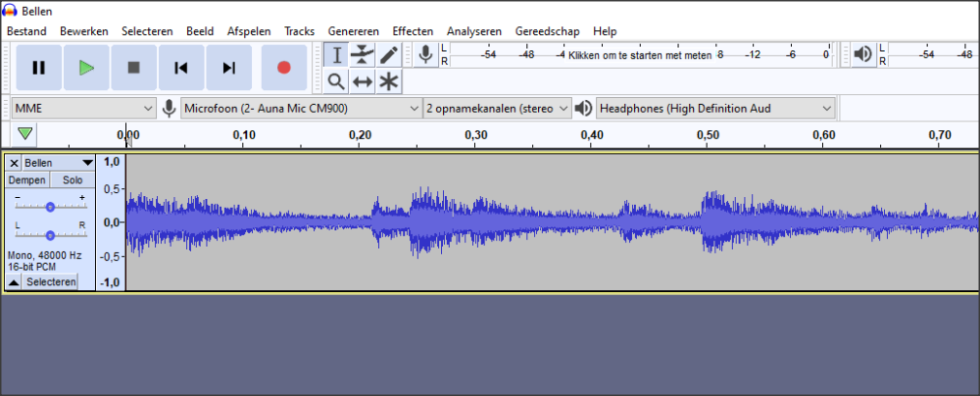Click the Pause playback button
Image resolution: width=980 pixels, height=396 pixels.
(39, 68)
